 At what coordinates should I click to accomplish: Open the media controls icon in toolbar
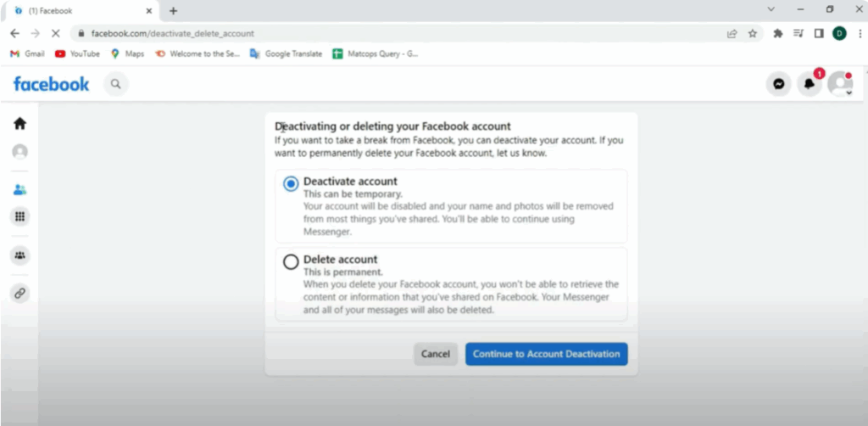pyautogui.click(x=798, y=33)
